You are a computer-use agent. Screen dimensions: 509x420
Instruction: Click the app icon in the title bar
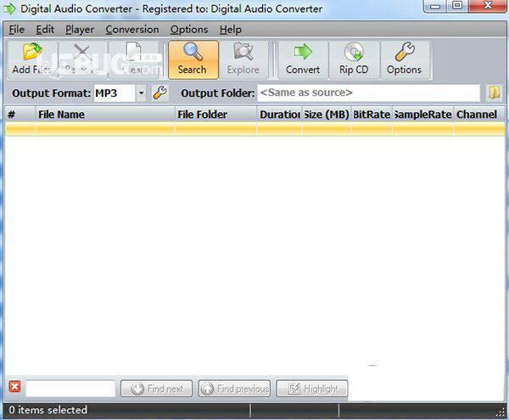tap(9, 8)
